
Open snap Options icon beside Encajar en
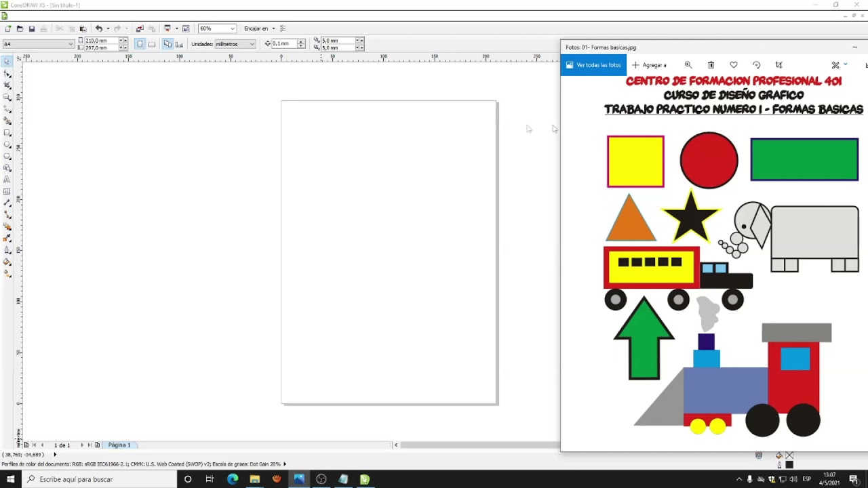(283, 28)
